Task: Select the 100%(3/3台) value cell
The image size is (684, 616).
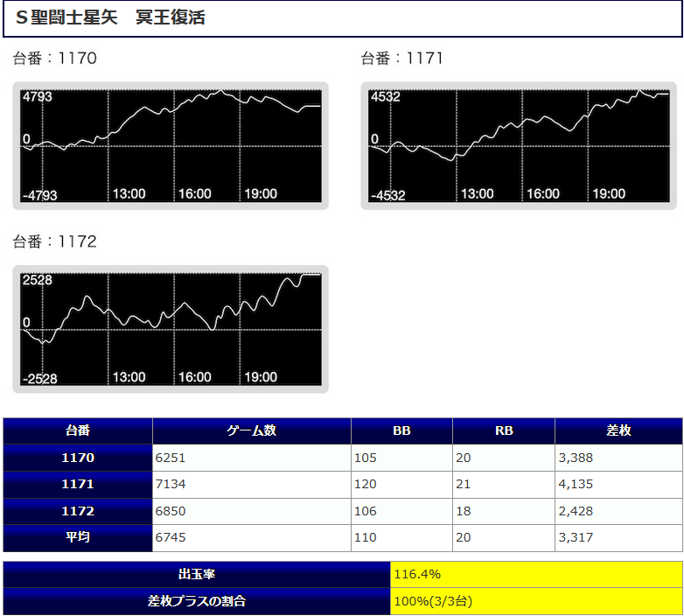Action: (536, 601)
